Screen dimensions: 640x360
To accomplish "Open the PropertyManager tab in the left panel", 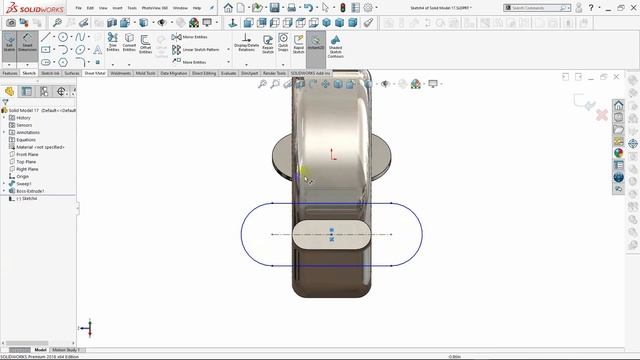I will [27, 91].
